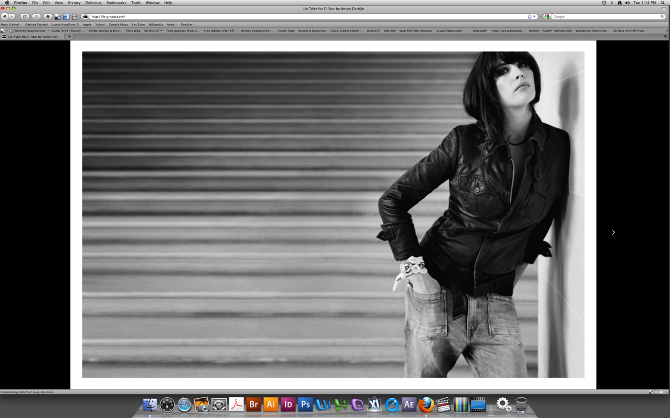Open the Firefox application menu
This screenshot has height=418, width=670.
tap(21, 3)
